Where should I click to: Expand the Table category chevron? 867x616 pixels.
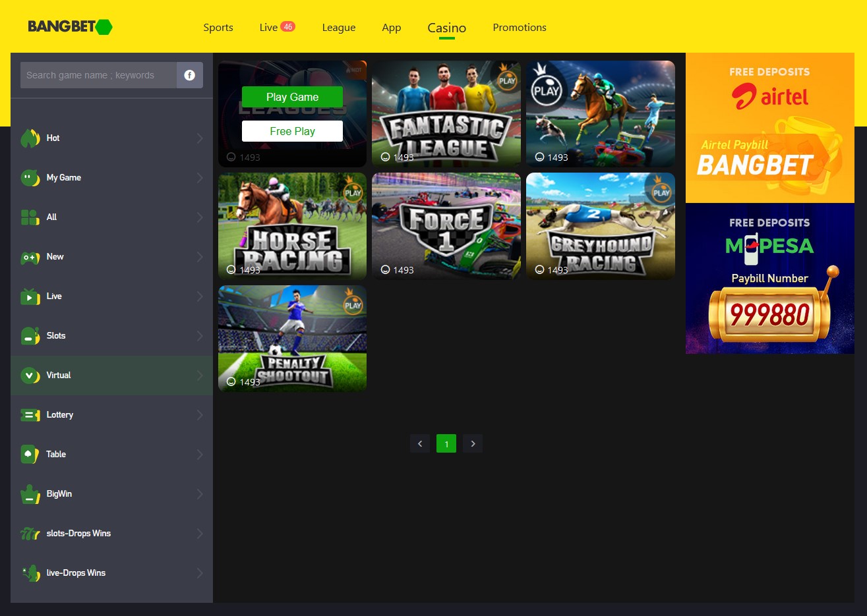click(x=200, y=455)
